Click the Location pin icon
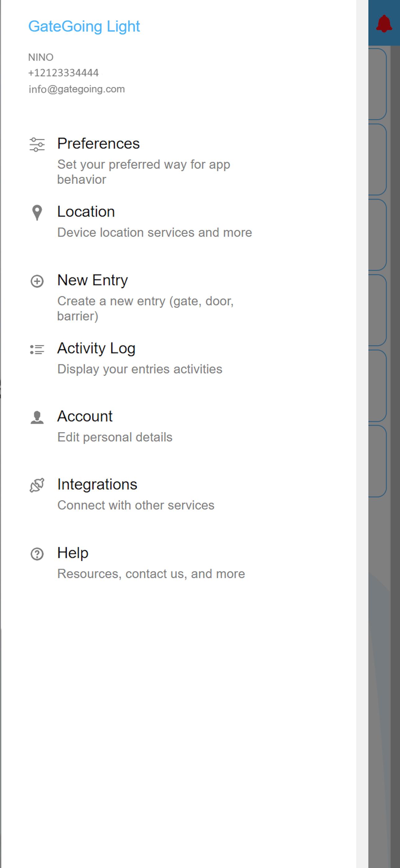The image size is (400, 868). tap(37, 213)
